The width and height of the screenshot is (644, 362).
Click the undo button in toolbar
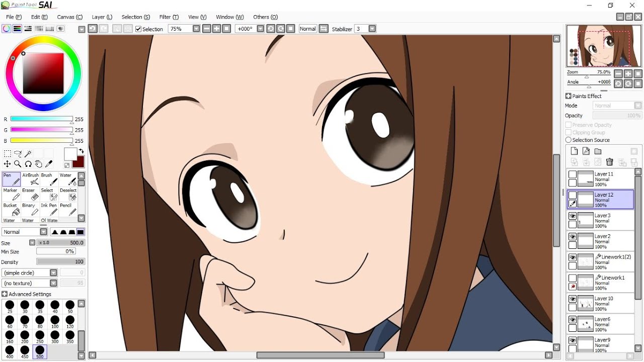[x=93, y=29]
